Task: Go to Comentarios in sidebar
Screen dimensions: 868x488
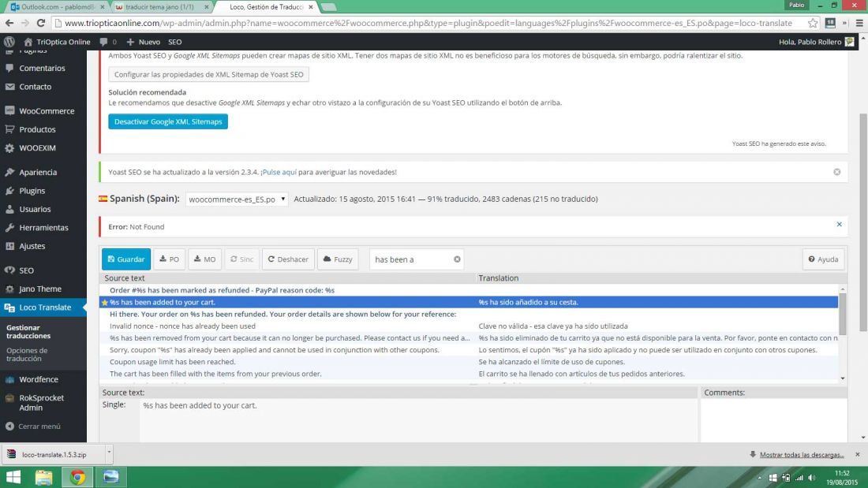Action: [42, 68]
